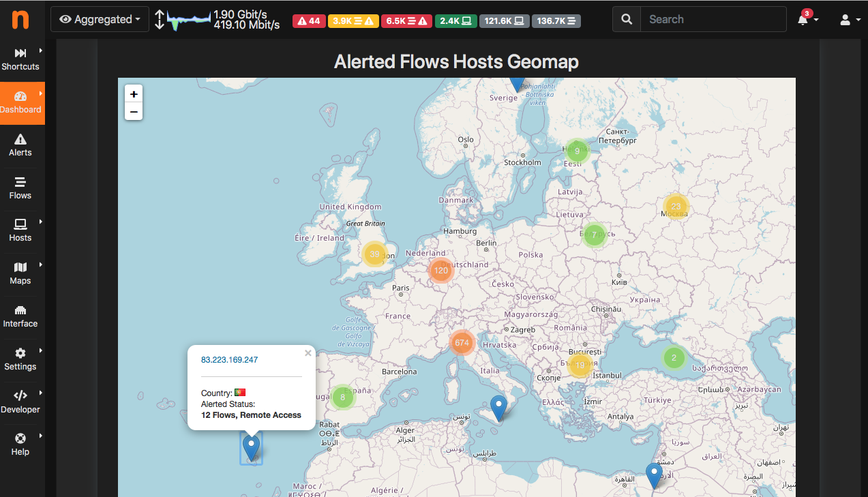Screen dimensions: 868x497
Task: Open the user account dropdown
Action: click(x=849, y=20)
